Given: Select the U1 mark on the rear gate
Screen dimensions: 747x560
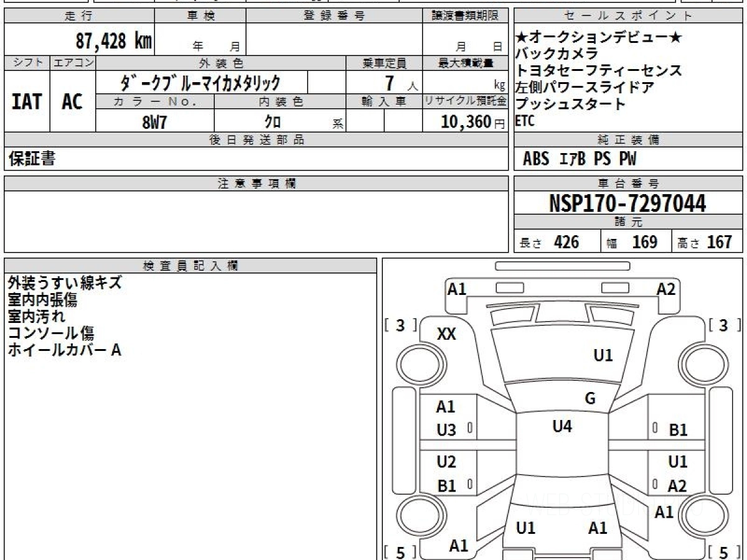Looking at the screenshot, I should click(x=526, y=528).
